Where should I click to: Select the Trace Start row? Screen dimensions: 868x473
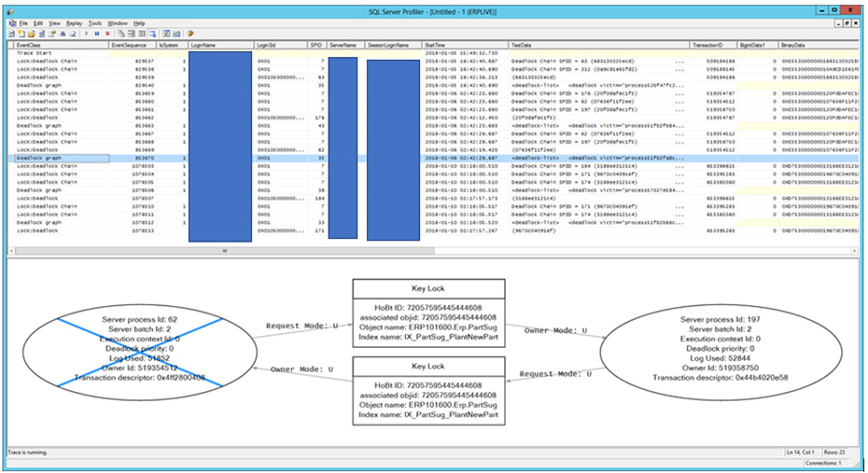click(x=433, y=53)
